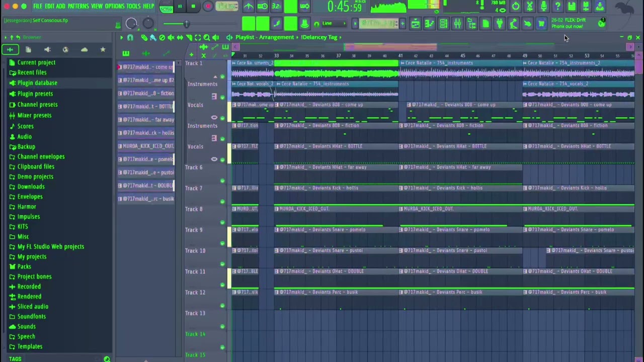Select the Select tool in Playlist
The width and height of the screenshot is (644, 362).
click(x=198, y=37)
